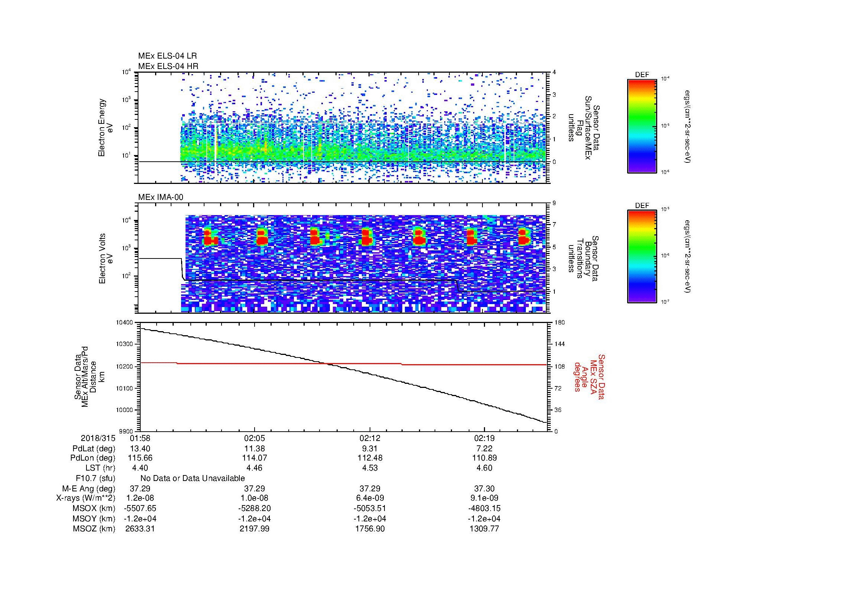Click the LST value 4.46
This screenshot has height=613, width=868.
[x=255, y=468]
